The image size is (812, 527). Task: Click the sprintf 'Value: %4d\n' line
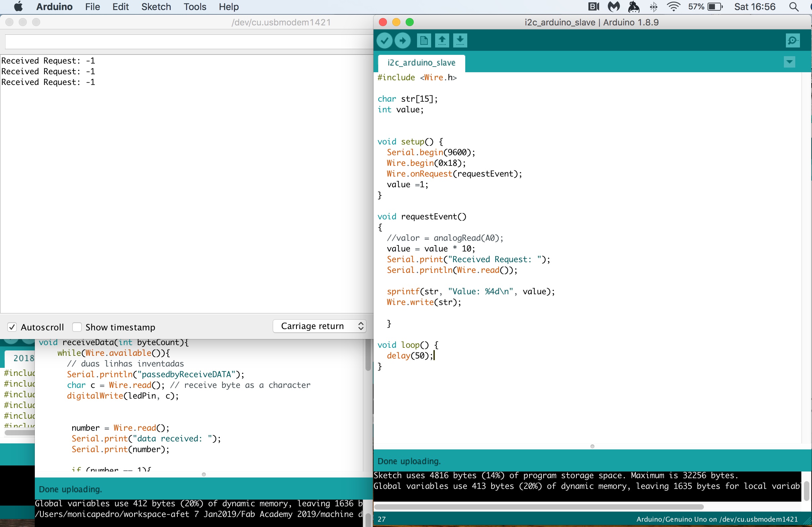(x=471, y=292)
